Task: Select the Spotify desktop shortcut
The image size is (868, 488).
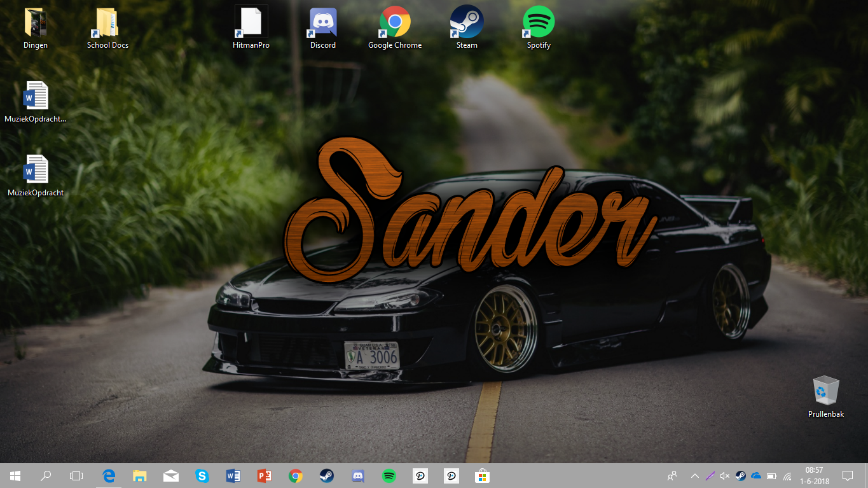Action: [539, 28]
